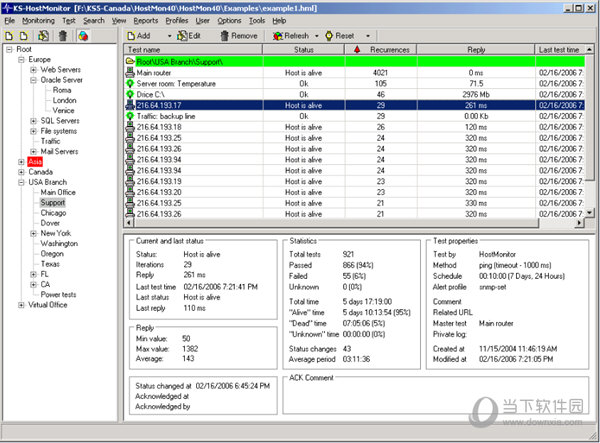Click the Remove button
The width and height of the screenshot is (600, 443).
[x=239, y=36]
